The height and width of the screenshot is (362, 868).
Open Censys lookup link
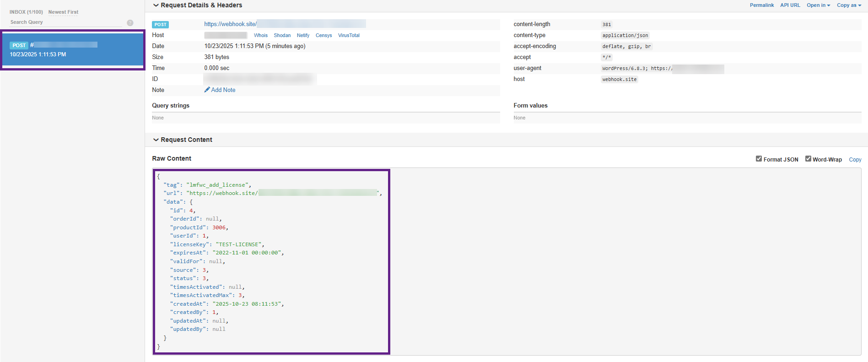point(323,36)
